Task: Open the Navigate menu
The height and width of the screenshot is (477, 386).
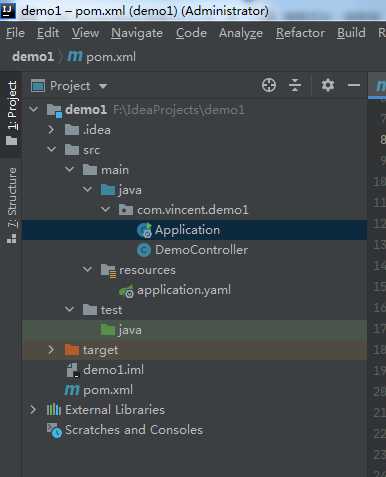Action: click(x=137, y=33)
